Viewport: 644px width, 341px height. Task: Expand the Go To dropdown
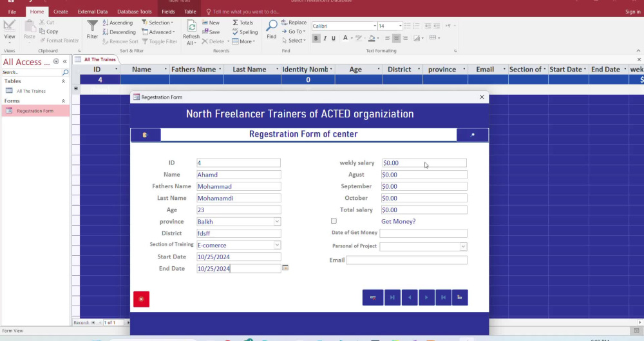click(294, 31)
